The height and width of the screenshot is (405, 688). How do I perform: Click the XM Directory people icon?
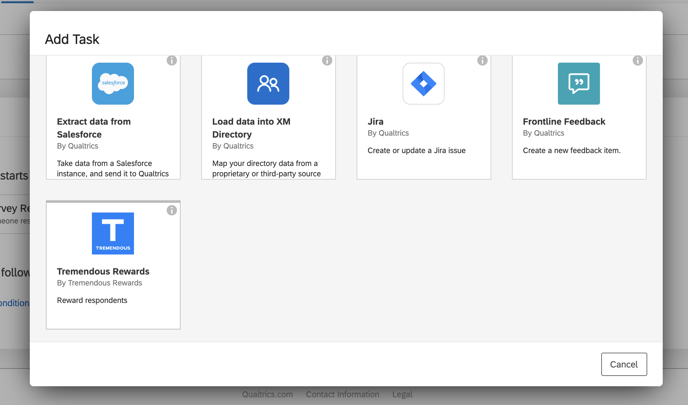pos(268,83)
